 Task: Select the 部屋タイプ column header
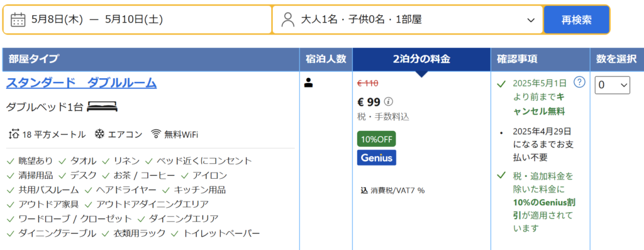click(x=151, y=59)
